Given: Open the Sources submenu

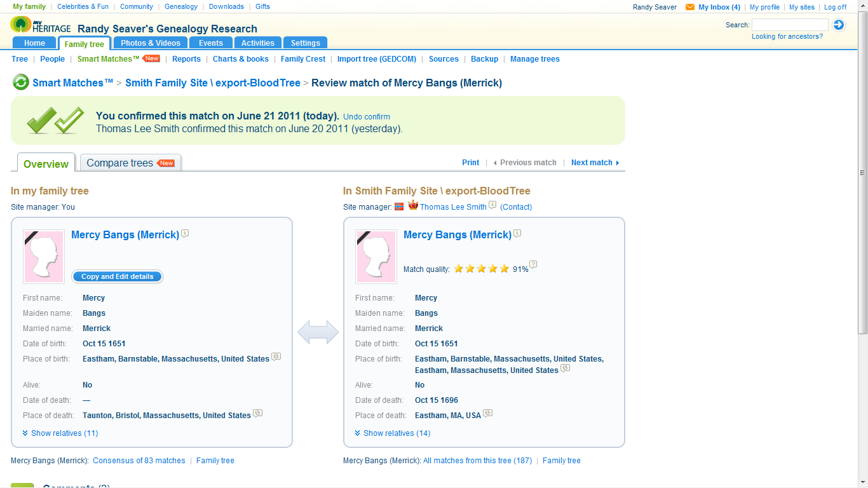Looking at the screenshot, I should tap(444, 59).
